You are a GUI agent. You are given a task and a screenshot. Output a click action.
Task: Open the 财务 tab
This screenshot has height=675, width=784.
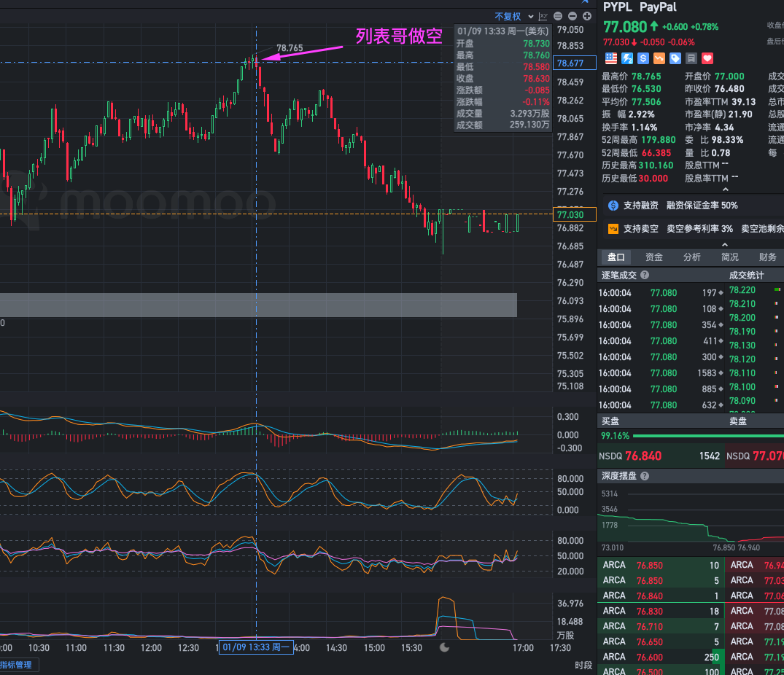click(767, 257)
